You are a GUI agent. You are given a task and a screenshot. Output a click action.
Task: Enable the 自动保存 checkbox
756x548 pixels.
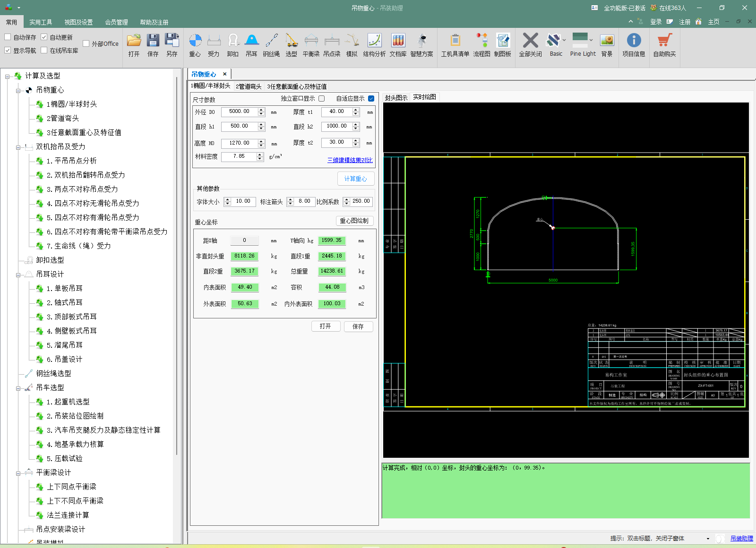8,37
